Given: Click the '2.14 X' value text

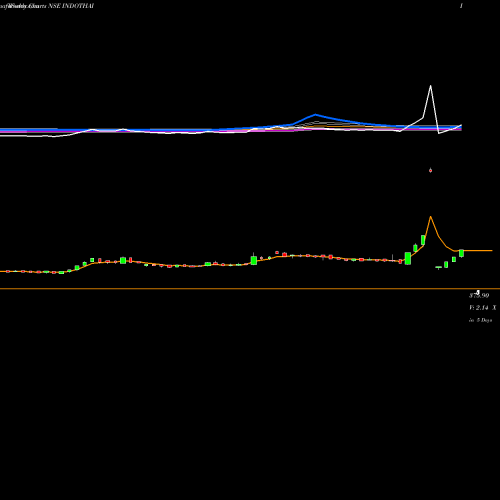Looking at the screenshot, I should click(486, 308).
